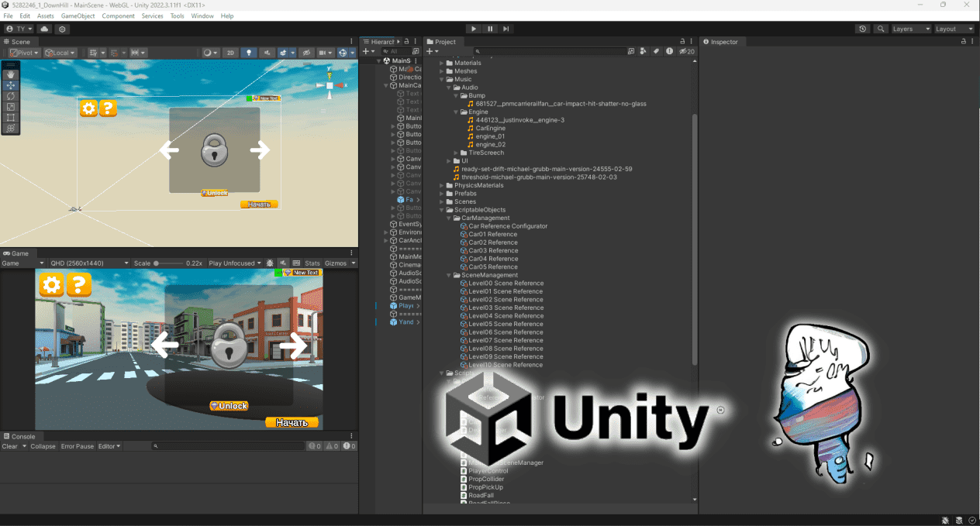Viewport: 980px width, 526px height.
Task: Toggle Error Pause in Console
Action: (78, 446)
